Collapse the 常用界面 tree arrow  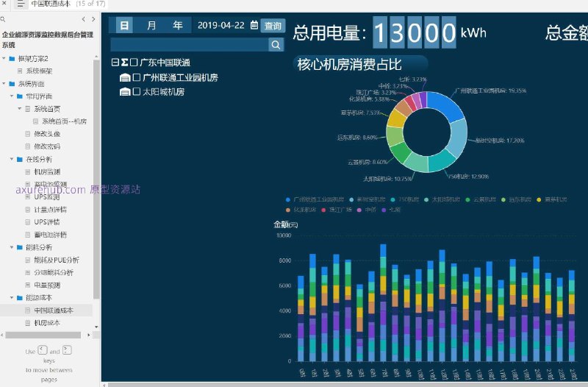(x=12, y=96)
